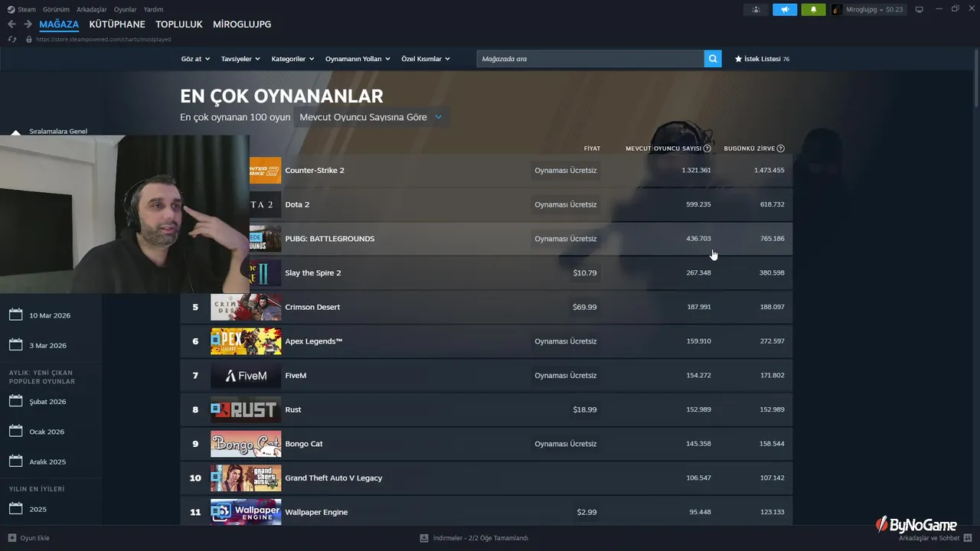The image size is (980, 551).
Task: Open the Wallpaper Engine thumbnail
Action: click(x=246, y=512)
